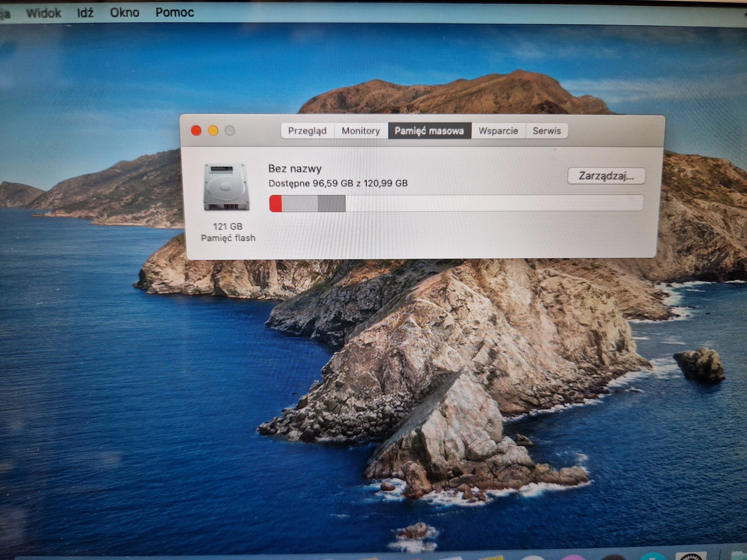Open the Widok menu
Screen dimensions: 747x560
pos(44,13)
